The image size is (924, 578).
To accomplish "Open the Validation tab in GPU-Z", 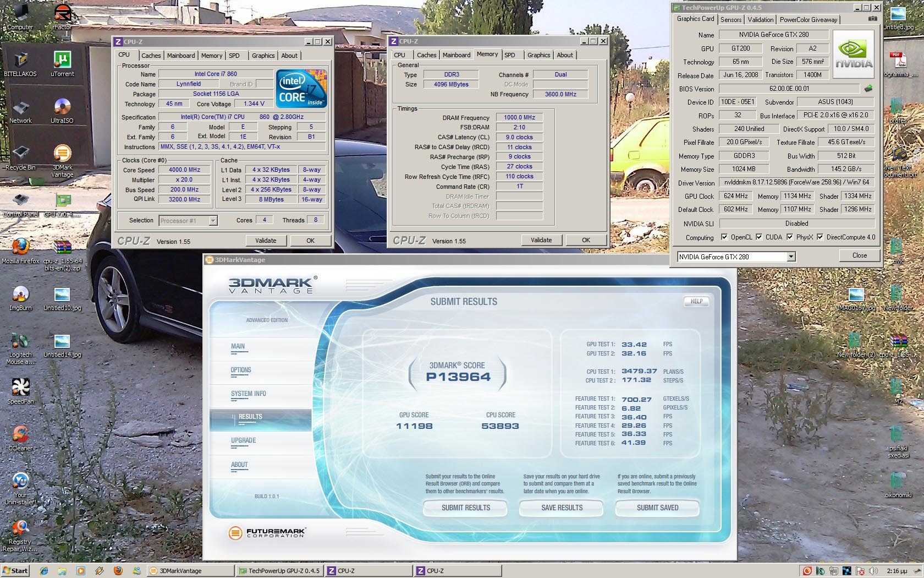I will point(760,19).
